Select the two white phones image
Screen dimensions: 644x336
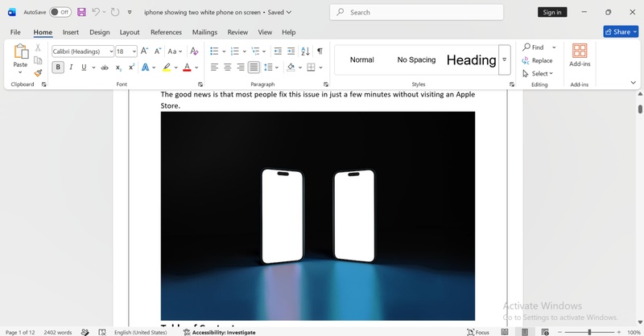318,215
